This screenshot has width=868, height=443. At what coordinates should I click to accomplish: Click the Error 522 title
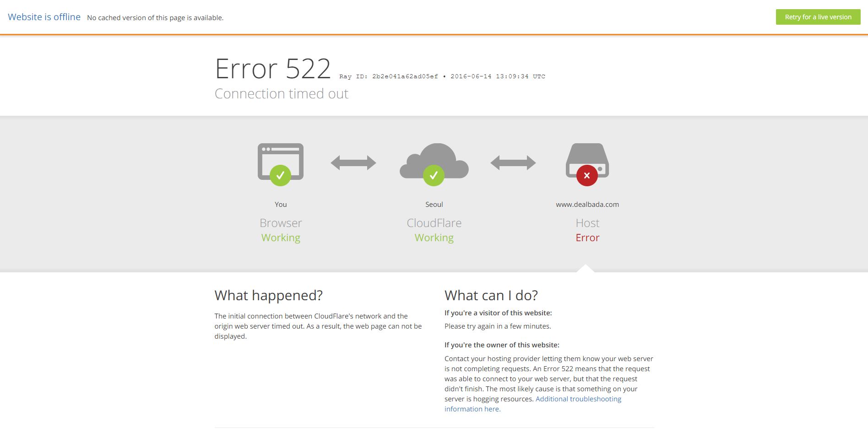tap(273, 69)
